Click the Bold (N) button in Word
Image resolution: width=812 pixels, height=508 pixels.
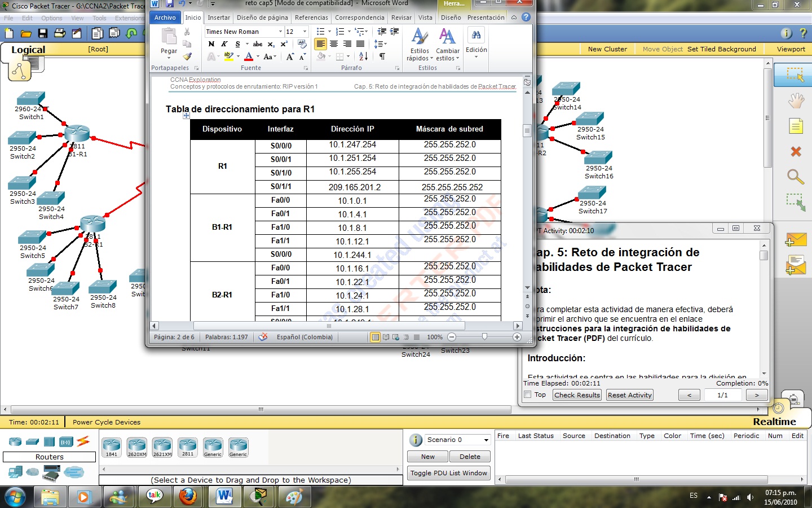[x=211, y=44]
